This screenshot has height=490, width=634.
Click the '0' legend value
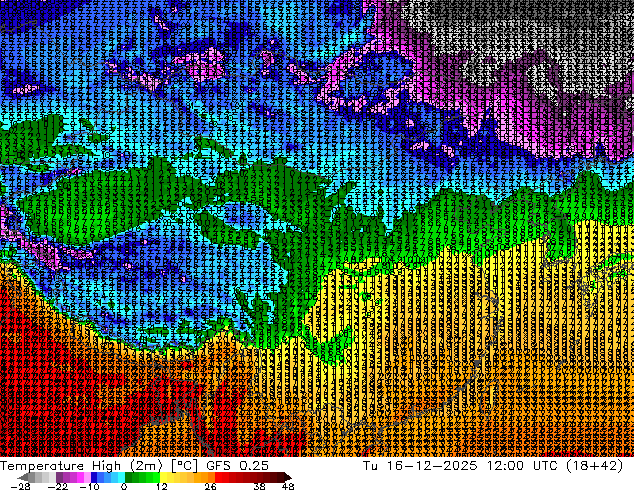124,486
